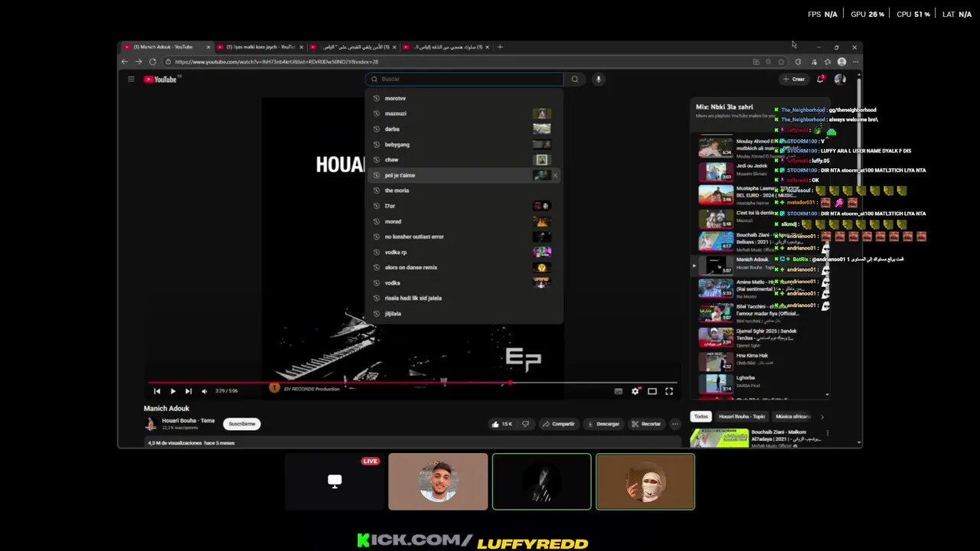The width and height of the screenshot is (980, 551).
Task: Select 'vodka rp' search suggestion
Action: [x=464, y=252]
